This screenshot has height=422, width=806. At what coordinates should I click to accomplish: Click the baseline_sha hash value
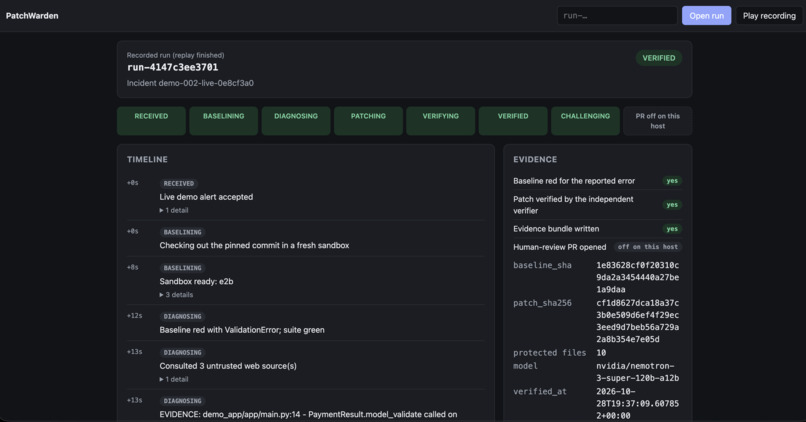coord(637,277)
